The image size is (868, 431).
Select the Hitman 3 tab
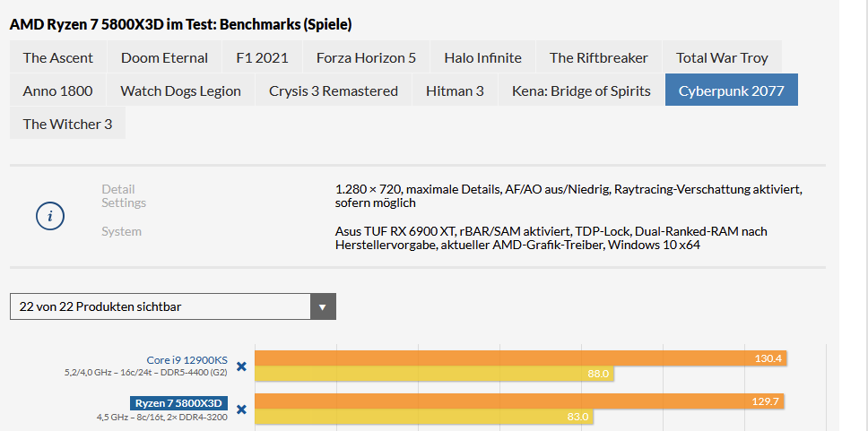pos(455,91)
